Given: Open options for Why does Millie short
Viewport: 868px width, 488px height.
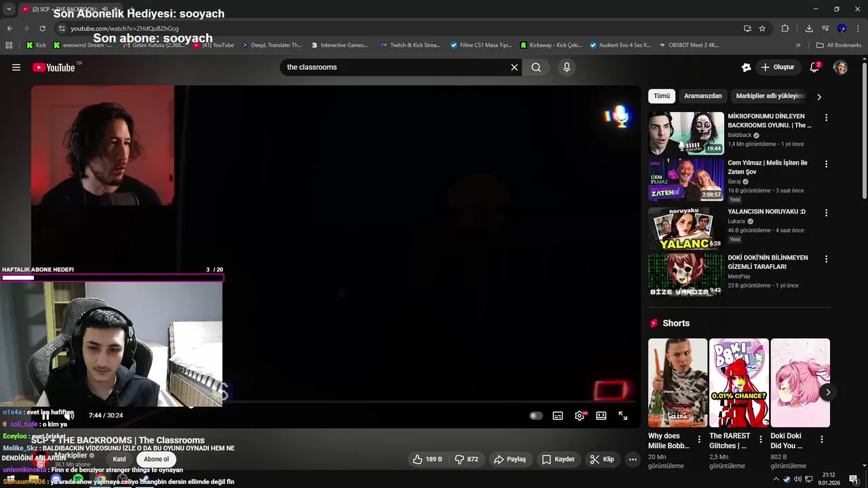Looking at the screenshot, I should [699, 439].
